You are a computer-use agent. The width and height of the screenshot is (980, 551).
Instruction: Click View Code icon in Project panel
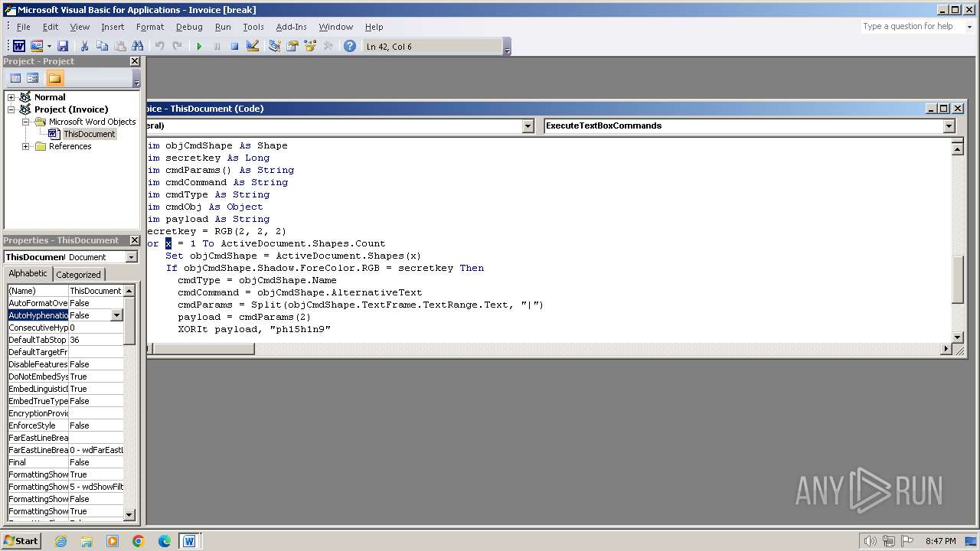15,78
